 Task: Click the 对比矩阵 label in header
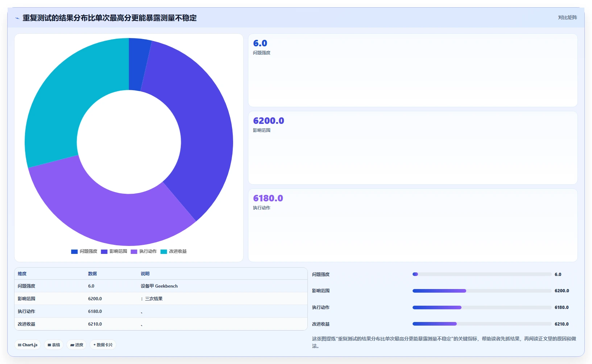pos(567,17)
